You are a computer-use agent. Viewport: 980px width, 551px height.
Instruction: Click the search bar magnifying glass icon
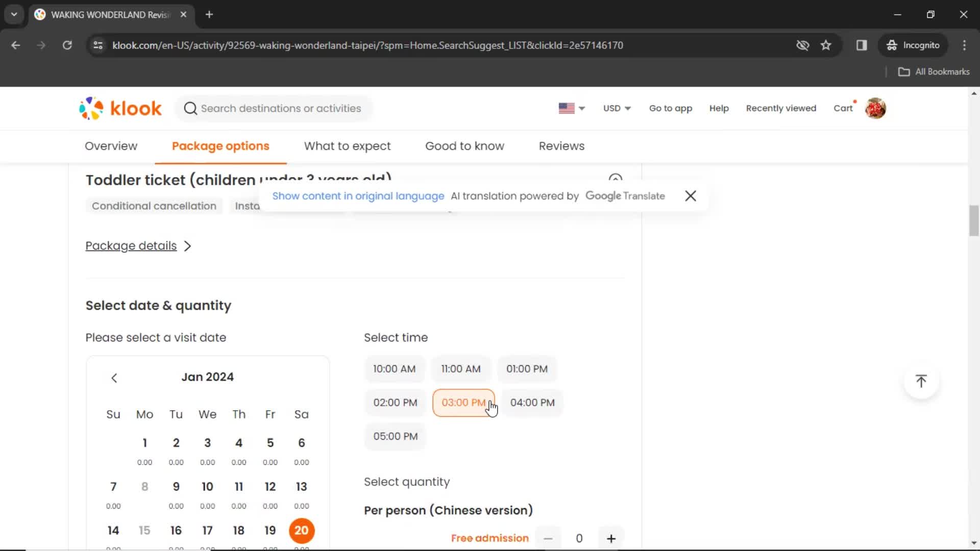(x=190, y=108)
